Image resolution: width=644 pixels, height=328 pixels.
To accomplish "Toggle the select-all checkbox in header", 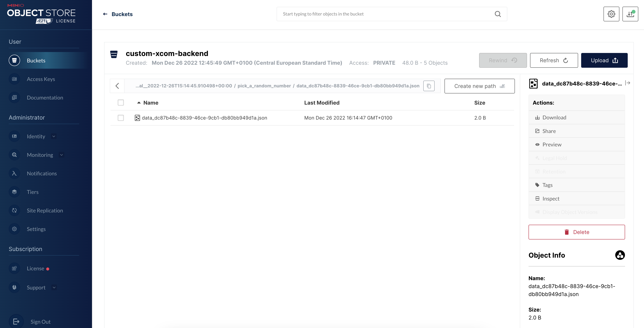I will (x=121, y=103).
